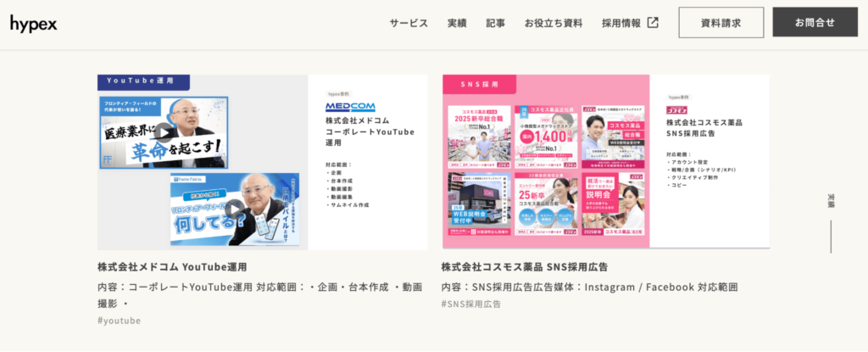Click the コスモス logo in the right card
This screenshot has width=868, height=352.
coord(677,109)
